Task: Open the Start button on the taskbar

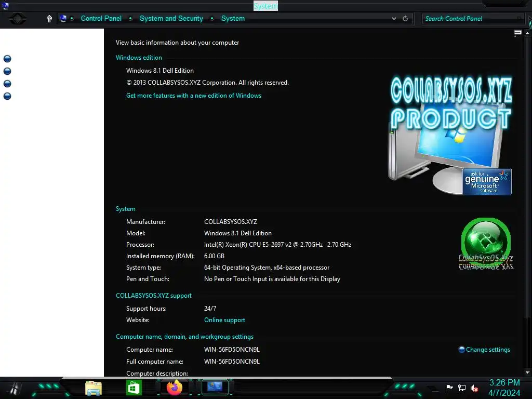Action: click(x=14, y=388)
